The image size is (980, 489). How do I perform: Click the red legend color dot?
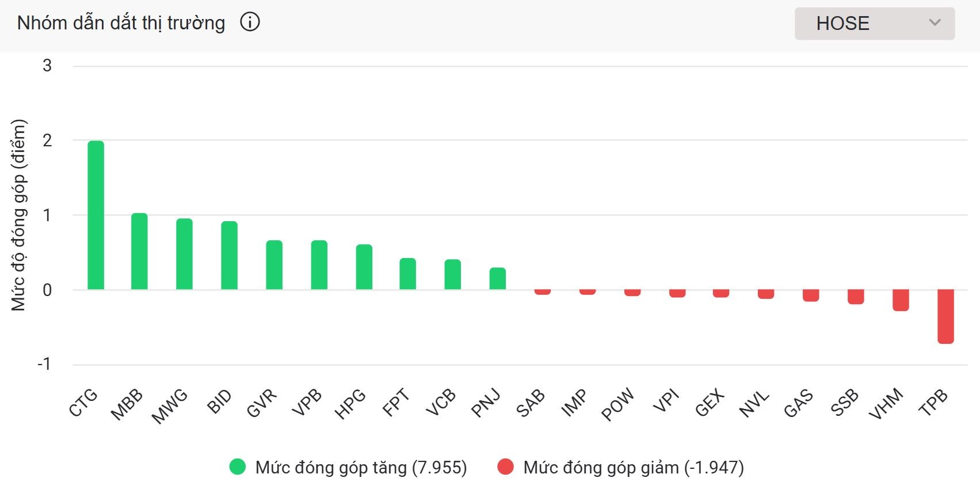pyautogui.click(x=505, y=467)
